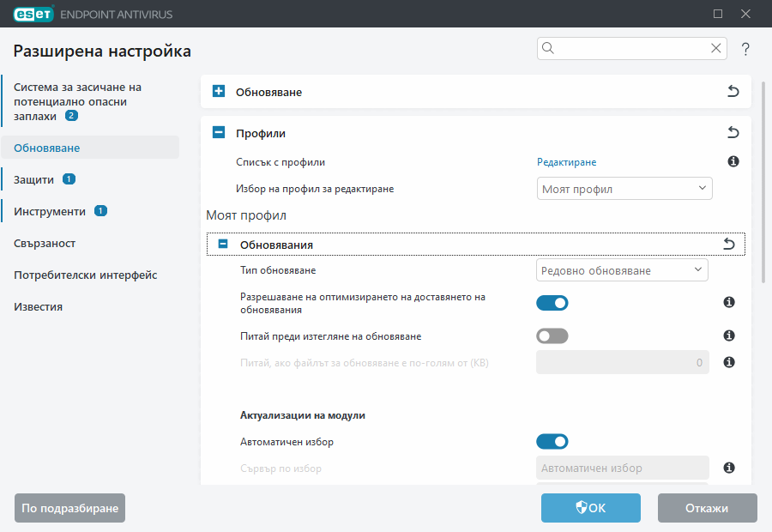Click the revert arrow beside Обновявания heading
This screenshot has width=772, height=532.
coord(728,244)
